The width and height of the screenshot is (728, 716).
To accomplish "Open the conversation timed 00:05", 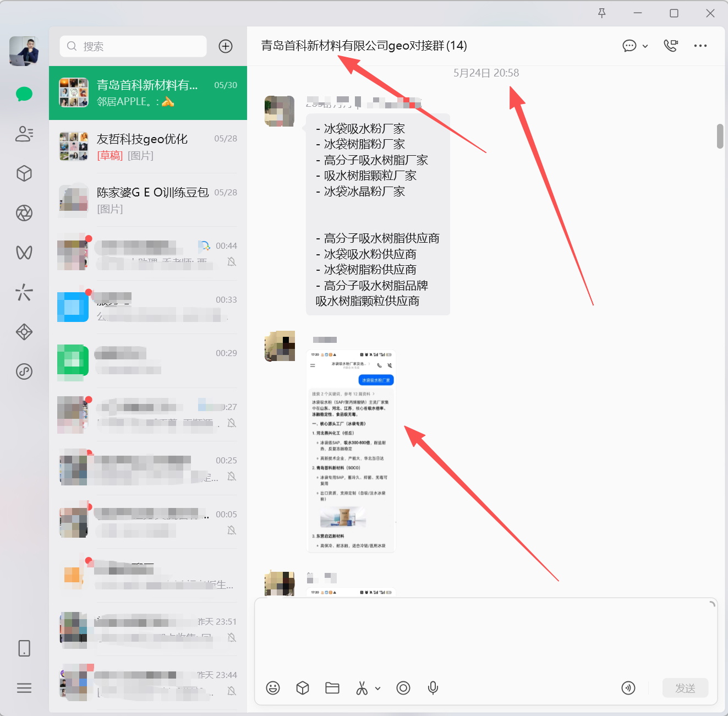I will coord(148,522).
